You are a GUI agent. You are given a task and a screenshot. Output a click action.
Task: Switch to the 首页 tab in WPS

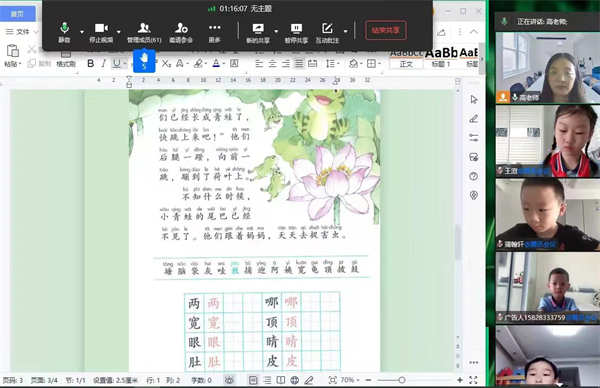(x=17, y=14)
